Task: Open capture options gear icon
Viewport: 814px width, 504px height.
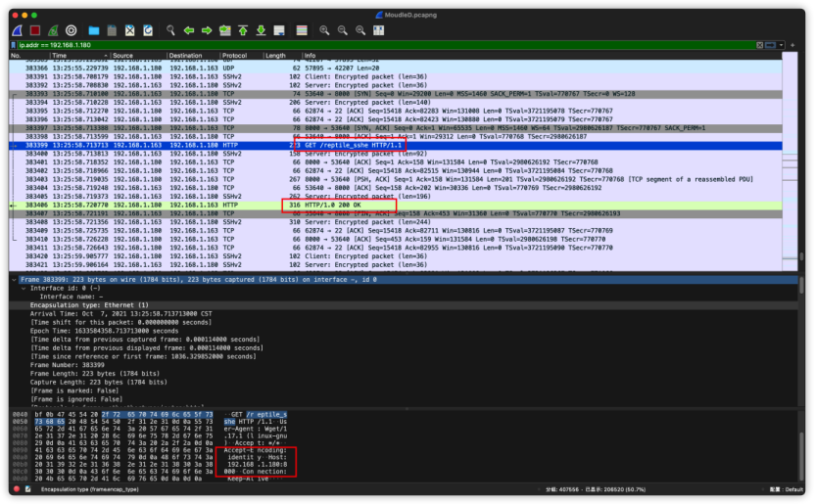Action: pos(72,30)
